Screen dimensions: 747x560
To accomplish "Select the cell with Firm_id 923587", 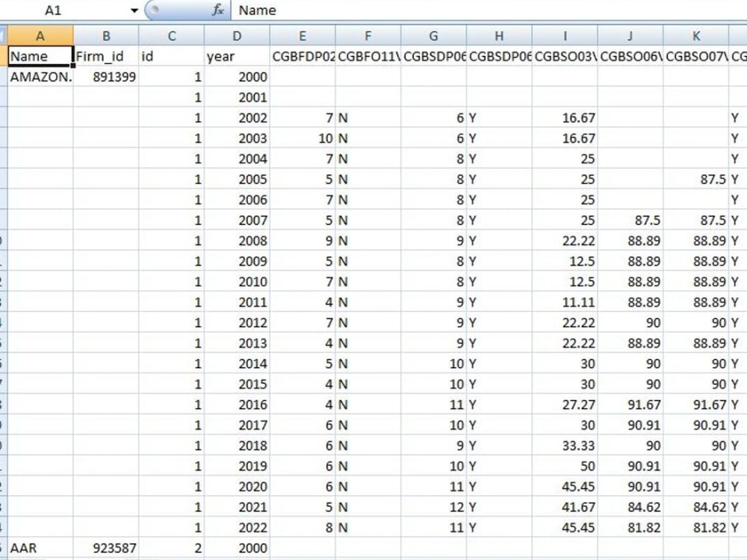I will pyautogui.click(x=106, y=548).
